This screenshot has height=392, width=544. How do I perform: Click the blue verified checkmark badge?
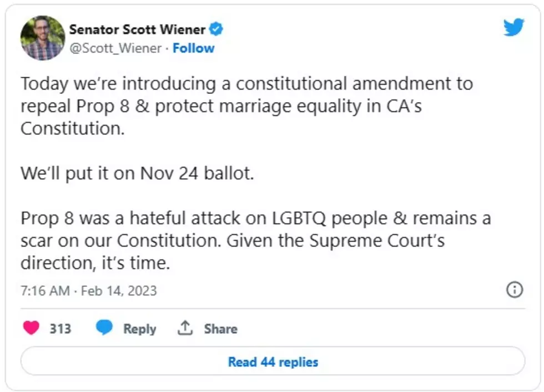click(216, 29)
